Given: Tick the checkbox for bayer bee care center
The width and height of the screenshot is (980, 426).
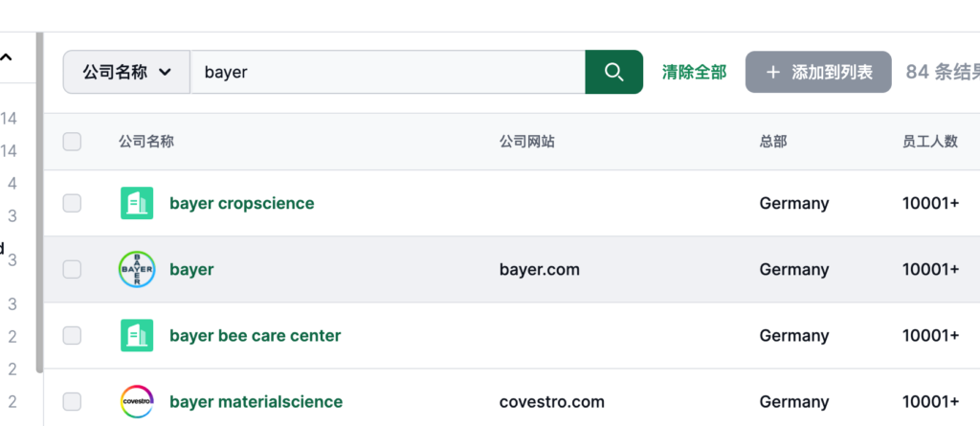Looking at the screenshot, I should 72,336.
